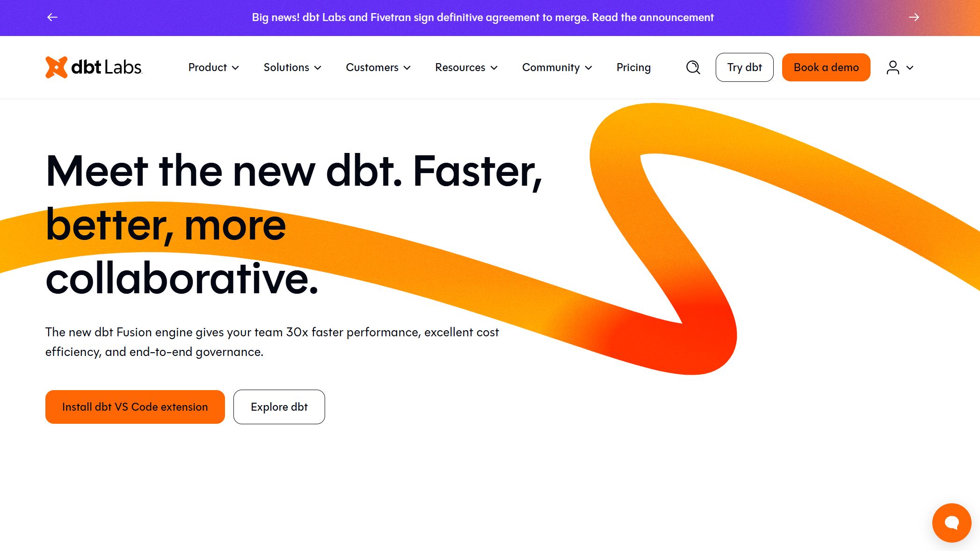The height and width of the screenshot is (551, 980).
Task: Click the dbt Labs logo
Action: pos(94,67)
